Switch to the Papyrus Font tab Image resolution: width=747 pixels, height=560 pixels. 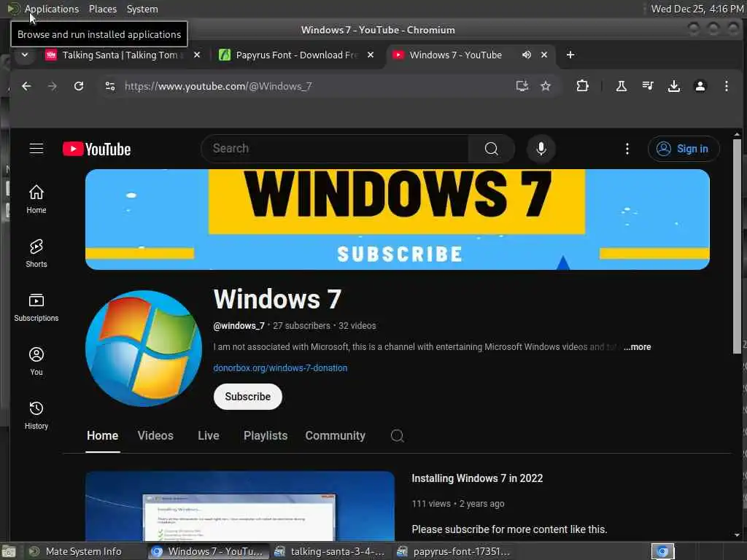point(293,55)
